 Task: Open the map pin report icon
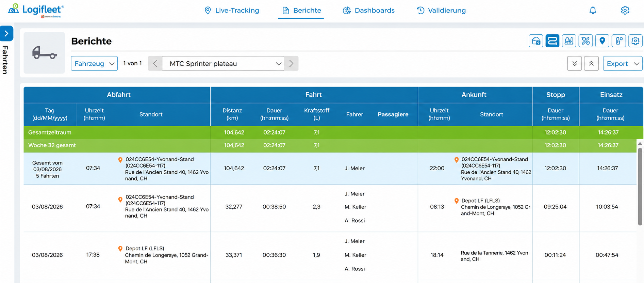602,41
